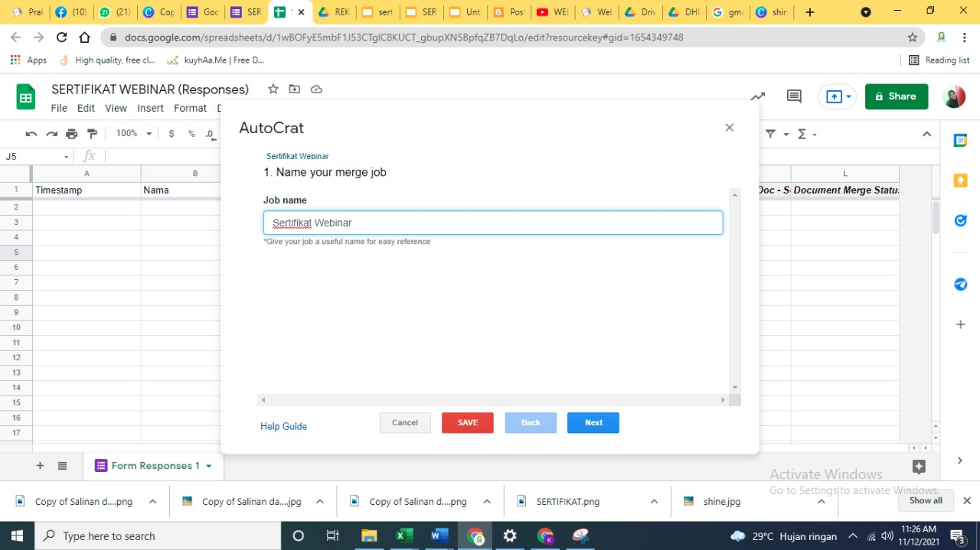The image size is (980, 550).
Task: Bookmark this page with star icon
Action: [x=912, y=37]
